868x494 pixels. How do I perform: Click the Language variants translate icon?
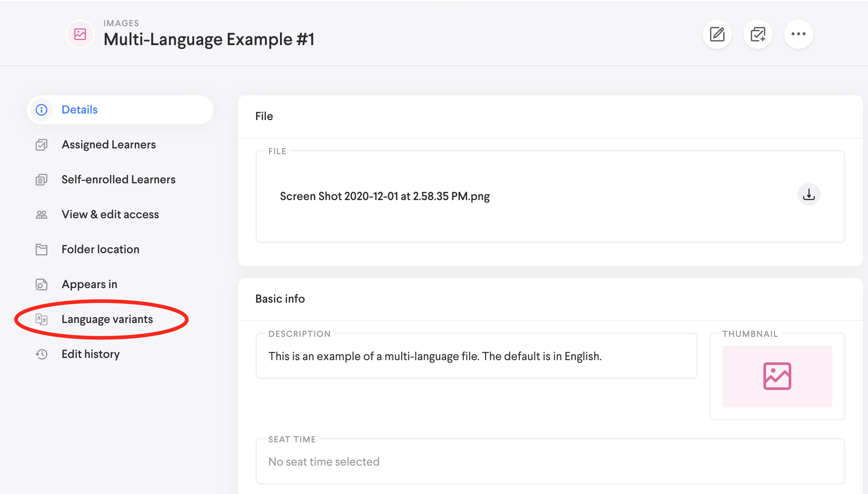click(42, 319)
